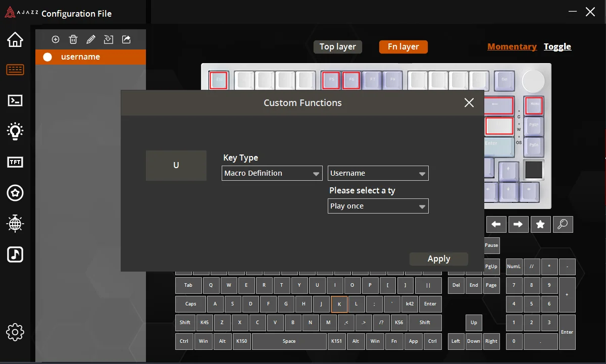Click the left arrow button under keyboard
Screen dimensions: 606x364
tap(496, 225)
